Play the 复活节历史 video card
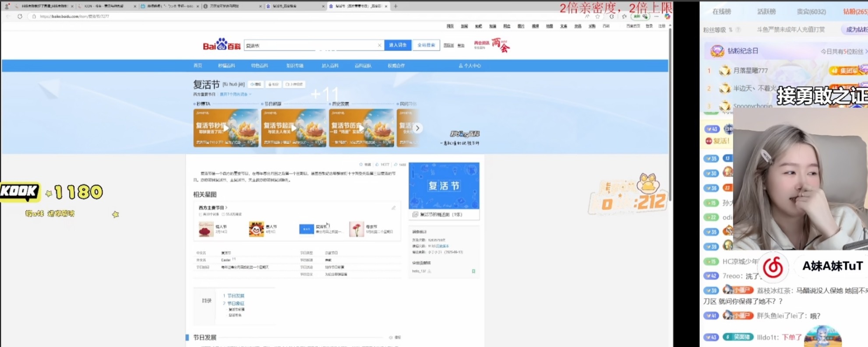 coord(362,128)
